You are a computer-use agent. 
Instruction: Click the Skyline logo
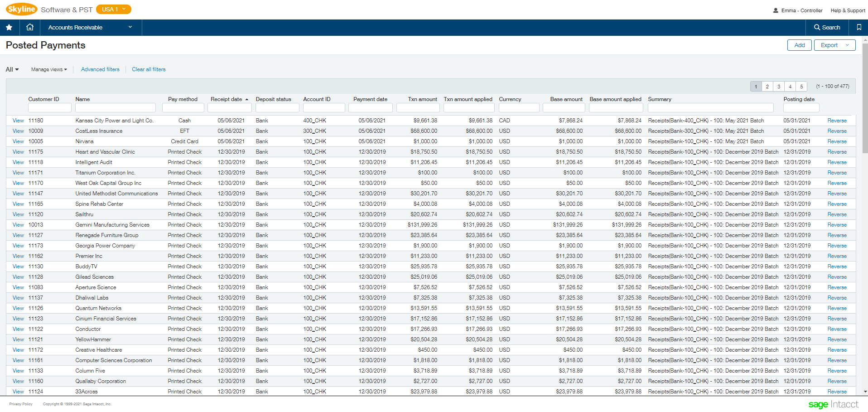21,9
